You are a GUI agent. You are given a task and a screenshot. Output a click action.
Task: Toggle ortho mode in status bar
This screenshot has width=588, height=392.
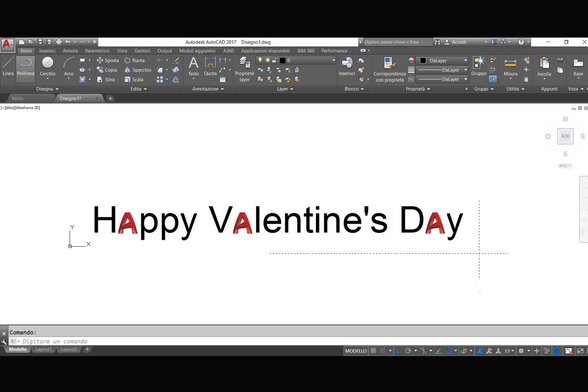click(x=399, y=351)
